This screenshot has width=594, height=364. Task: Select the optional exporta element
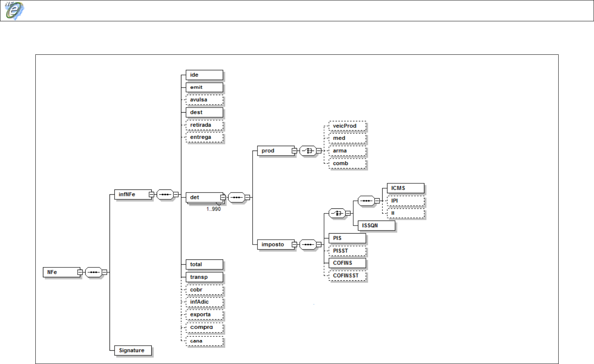pos(205,315)
